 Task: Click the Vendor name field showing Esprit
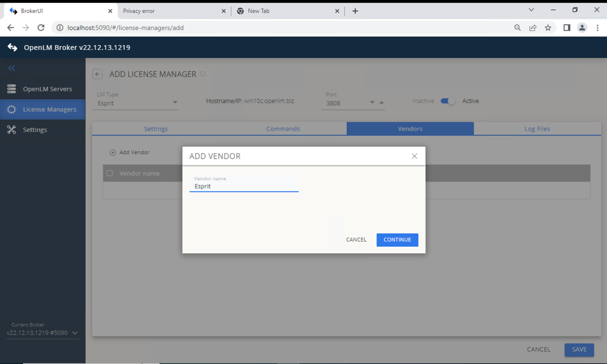(244, 186)
